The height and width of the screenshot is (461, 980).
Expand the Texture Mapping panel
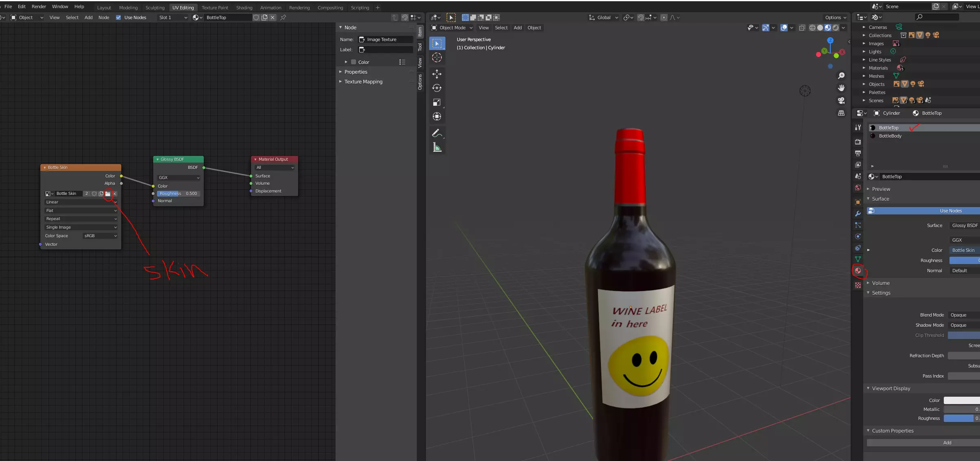363,82
